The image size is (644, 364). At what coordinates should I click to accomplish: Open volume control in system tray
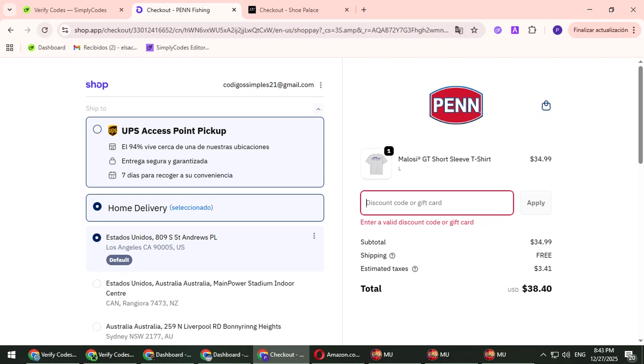point(566,355)
